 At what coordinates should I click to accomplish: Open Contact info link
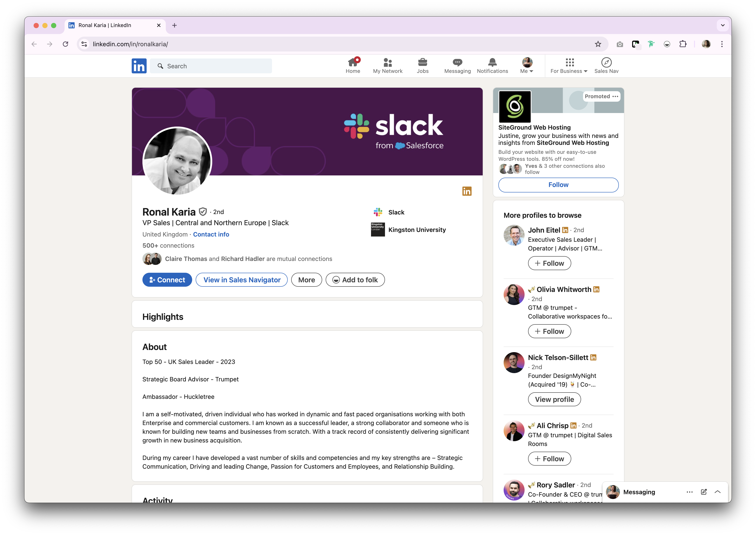(x=211, y=234)
